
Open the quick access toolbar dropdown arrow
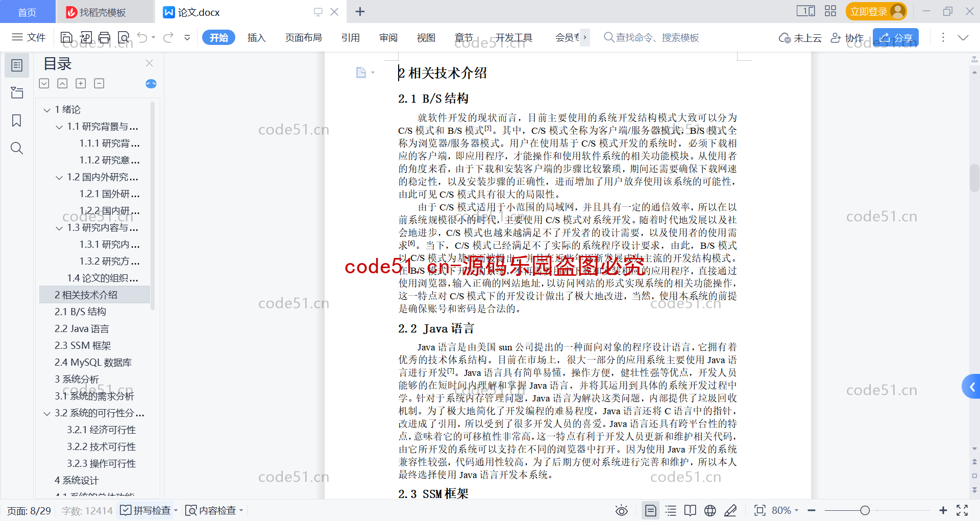[187, 37]
